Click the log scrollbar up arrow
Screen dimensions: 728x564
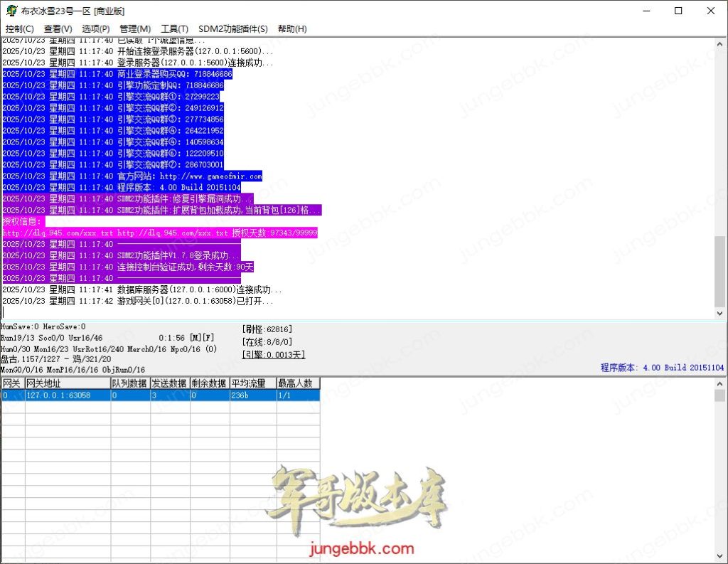[718, 43]
